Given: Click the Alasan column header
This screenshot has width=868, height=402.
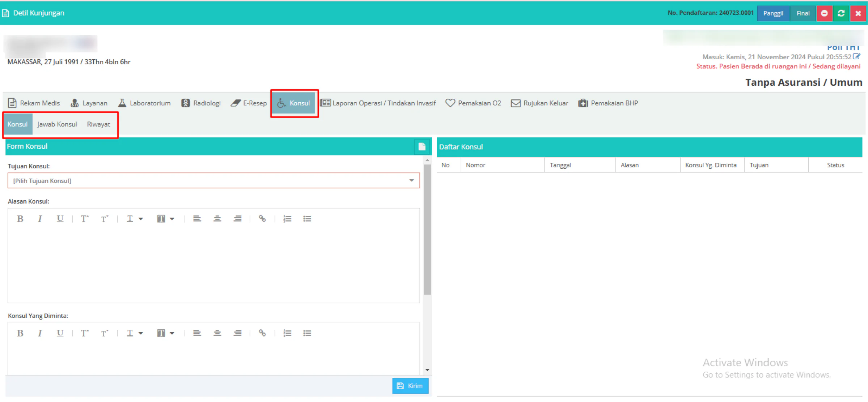Looking at the screenshot, I should 648,165.
